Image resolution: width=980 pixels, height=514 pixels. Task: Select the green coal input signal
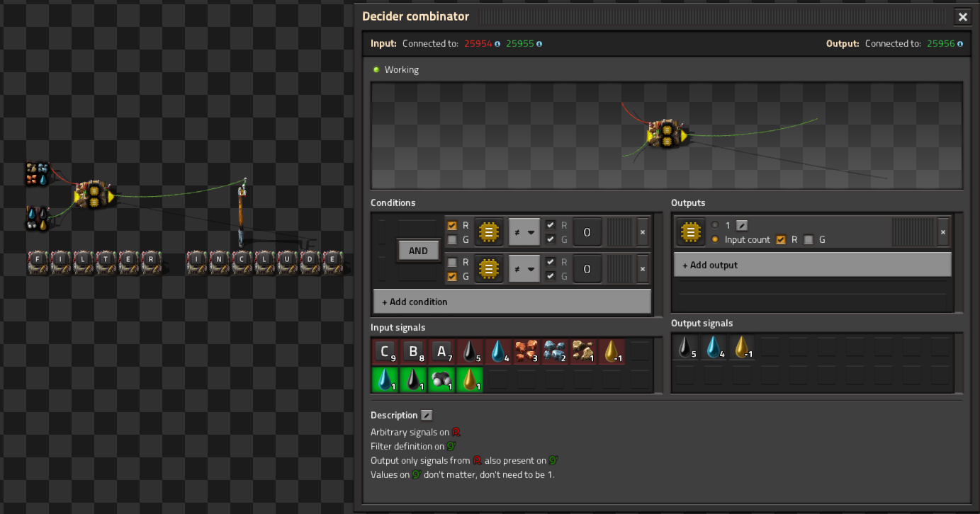pyautogui.click(x=441, y=379)
